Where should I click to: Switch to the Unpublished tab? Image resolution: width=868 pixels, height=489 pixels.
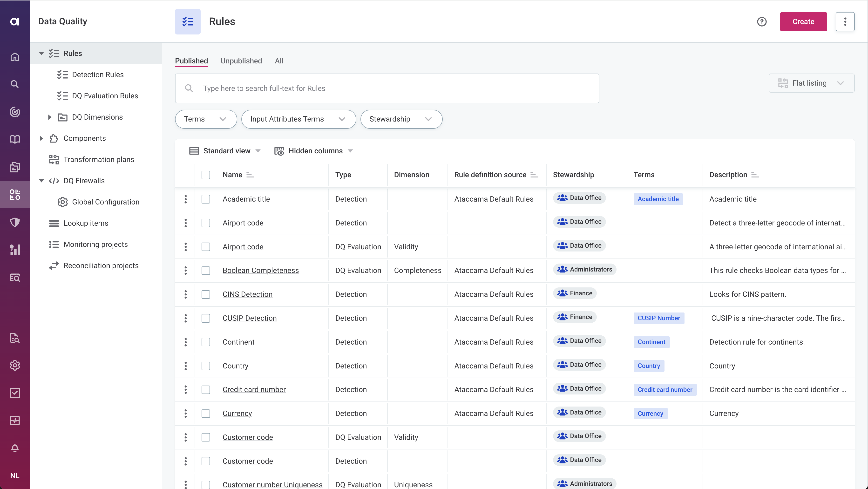241,61
